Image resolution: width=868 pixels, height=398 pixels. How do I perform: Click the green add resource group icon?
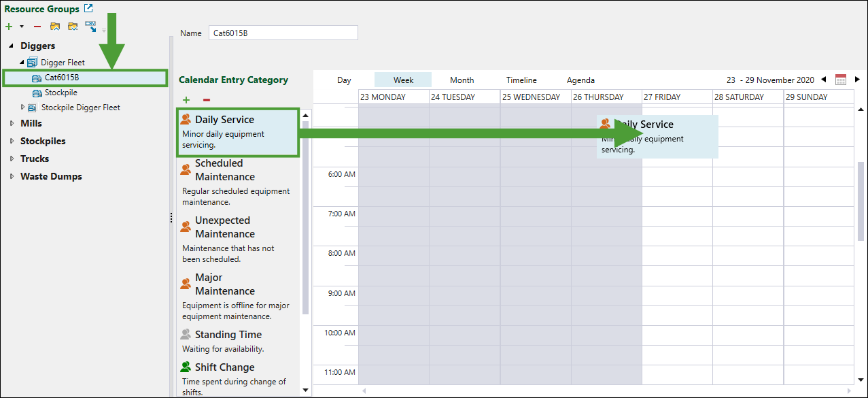pyautogui.click(x=9, y=27)
